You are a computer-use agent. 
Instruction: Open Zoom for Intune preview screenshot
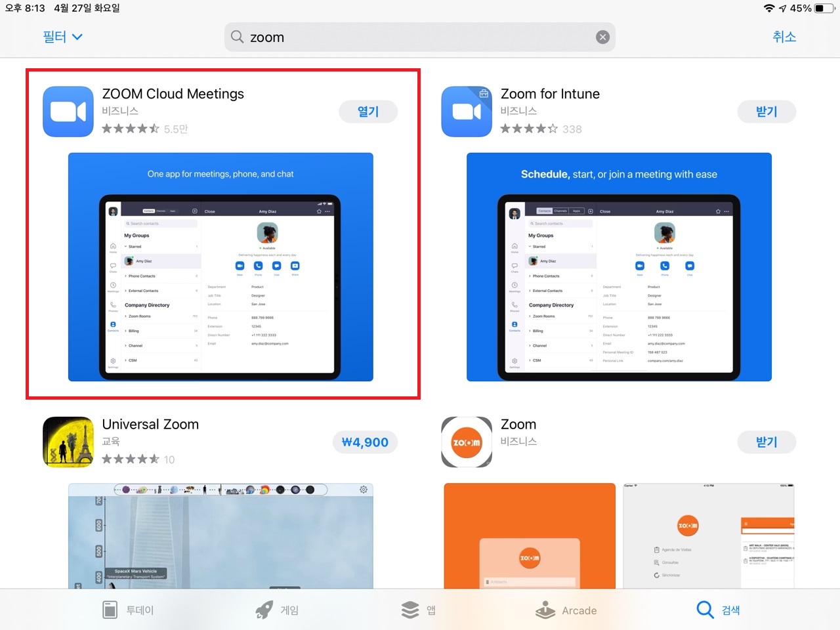click(619, 267)
